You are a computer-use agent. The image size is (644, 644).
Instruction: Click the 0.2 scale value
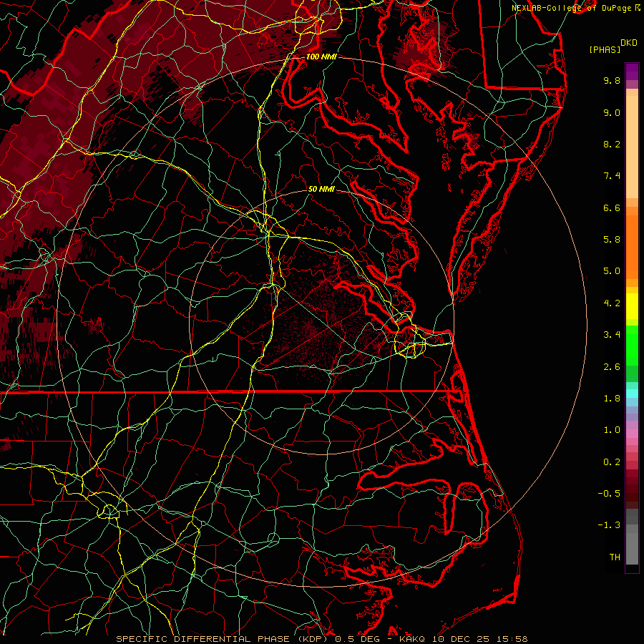tap(612, 462)
